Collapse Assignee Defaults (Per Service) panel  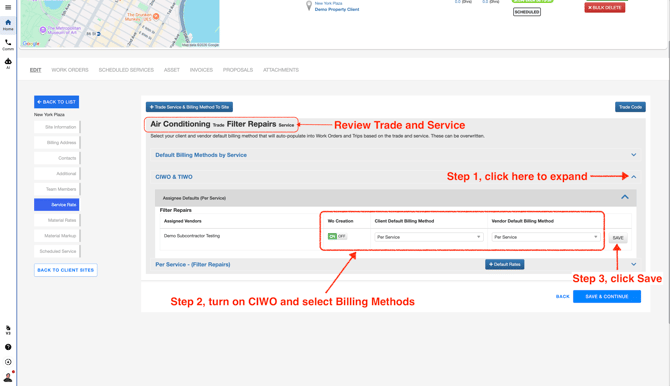tap(625, 197)
